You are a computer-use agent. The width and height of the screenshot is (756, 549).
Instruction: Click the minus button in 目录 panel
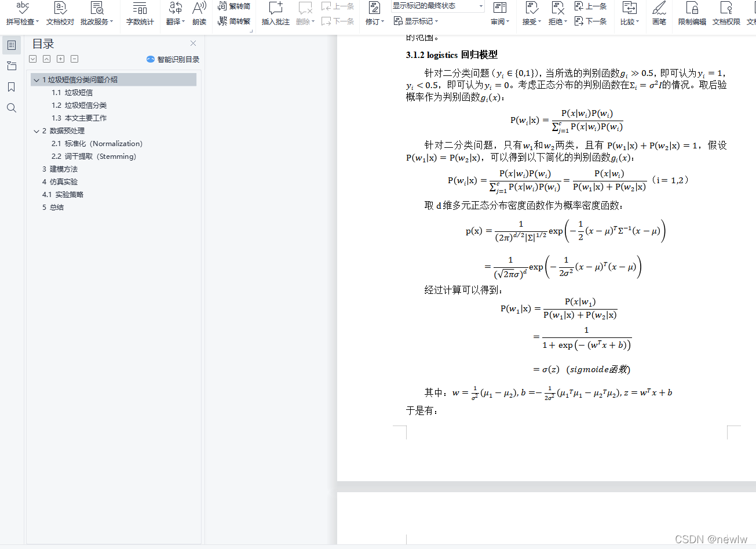tap(75, 59)
